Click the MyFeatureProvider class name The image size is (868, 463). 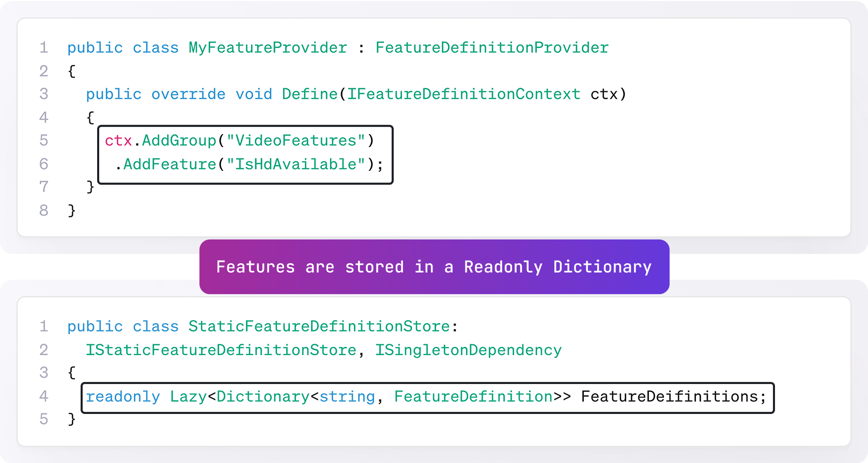click(x=268, y=48)
